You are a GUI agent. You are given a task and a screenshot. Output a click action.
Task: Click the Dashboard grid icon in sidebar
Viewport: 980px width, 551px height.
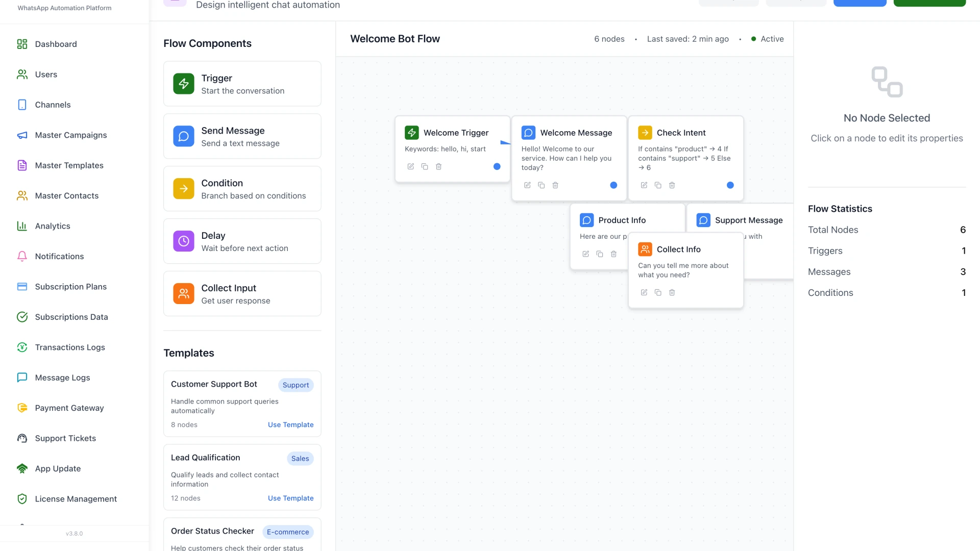[22, 44]
